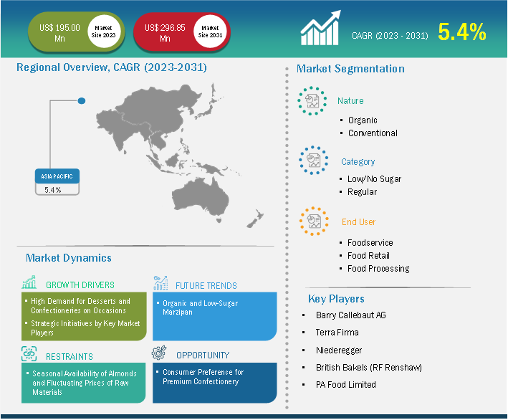Click the Food Processing bullet item
508x420 pixels.
pyautogui.click(x=378, y=269)
